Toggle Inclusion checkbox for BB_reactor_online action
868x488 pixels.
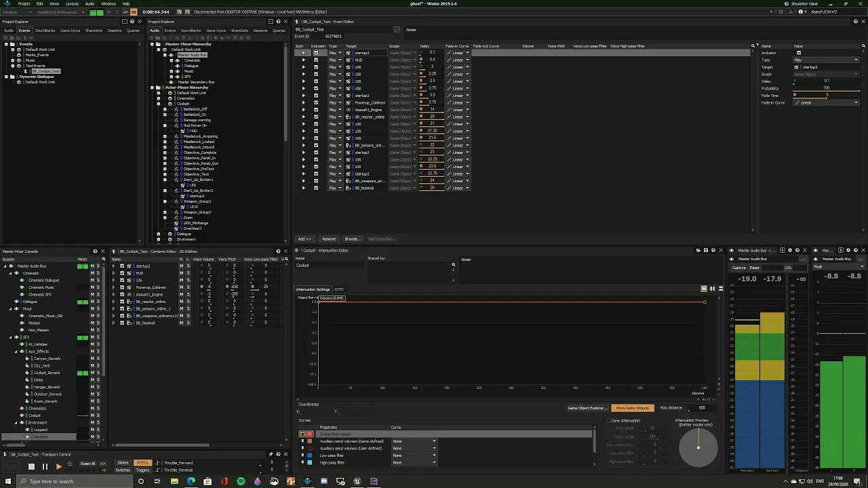click(315, 117)
